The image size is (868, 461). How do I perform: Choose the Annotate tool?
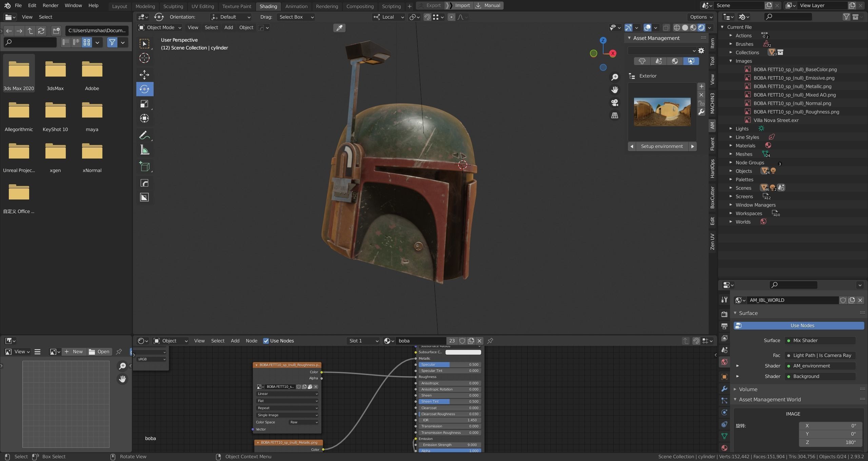coord(144,135)
